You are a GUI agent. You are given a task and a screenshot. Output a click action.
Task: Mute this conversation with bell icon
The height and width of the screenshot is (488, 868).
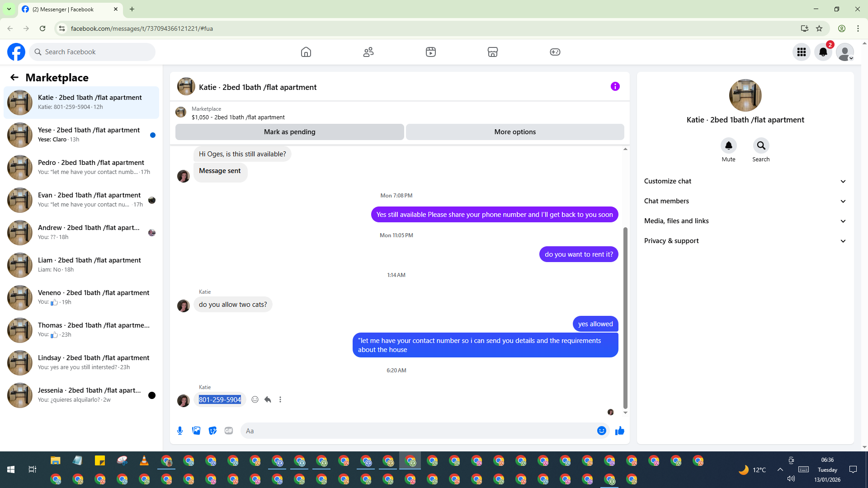728,145
